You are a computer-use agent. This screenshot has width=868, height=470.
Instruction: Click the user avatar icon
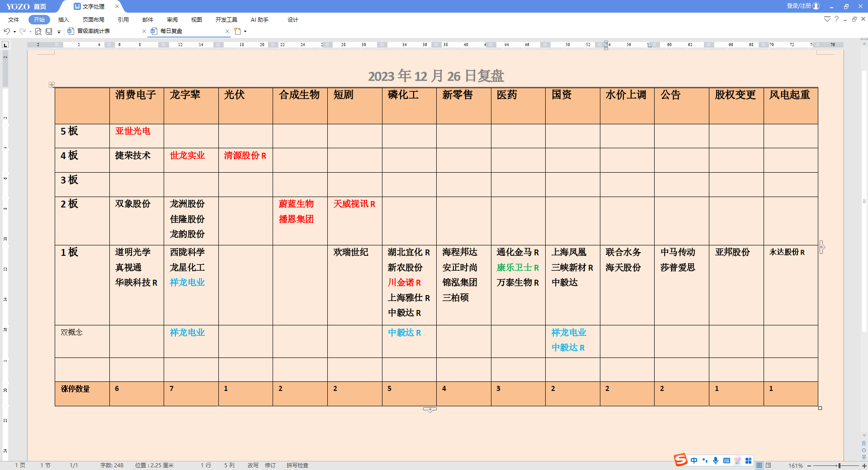[816, 6]
